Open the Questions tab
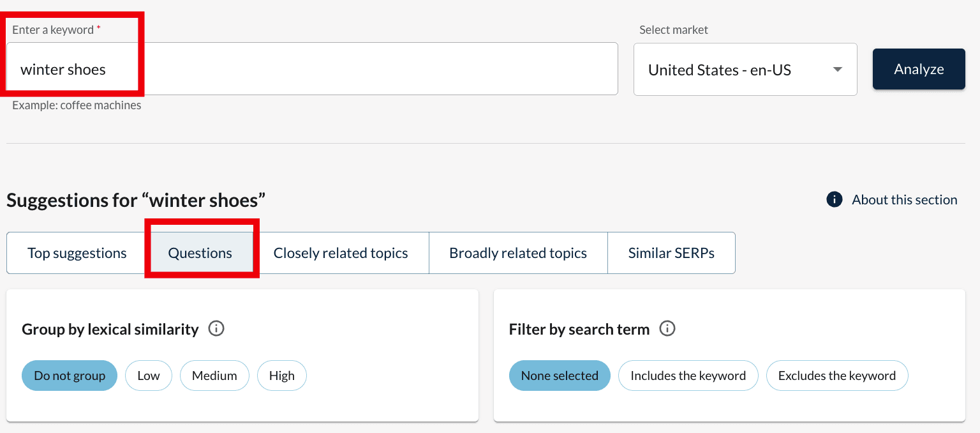Viewport: 980px width, 433px height. [x=200, y=252]
